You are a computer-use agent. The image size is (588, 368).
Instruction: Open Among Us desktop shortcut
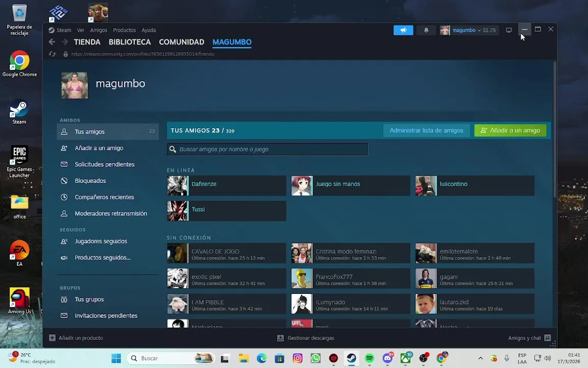coord(19,301)
